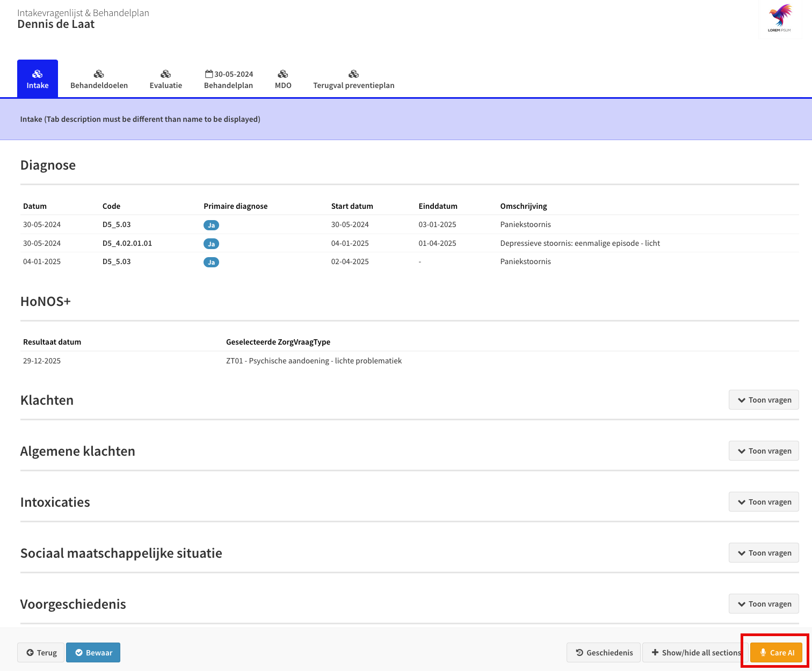Viewport: 812px width, 671px height.
Task: Click Start datum 04-01-2025 cell
Action: click(x=350, y=243)
